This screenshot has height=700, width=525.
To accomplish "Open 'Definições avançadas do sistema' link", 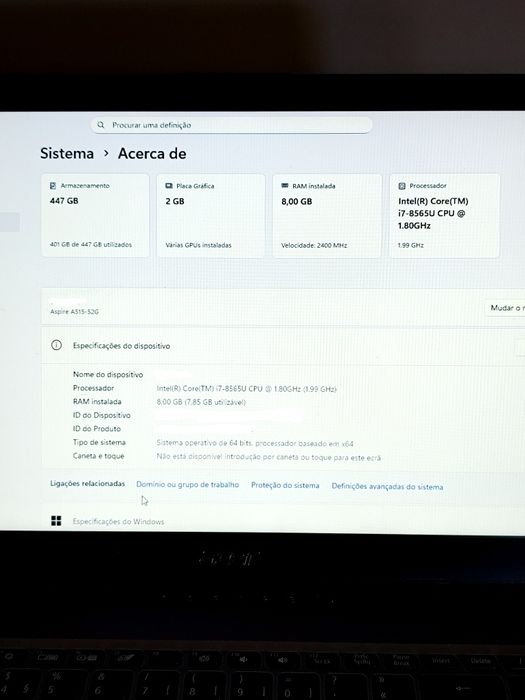I will click(388, 487).
